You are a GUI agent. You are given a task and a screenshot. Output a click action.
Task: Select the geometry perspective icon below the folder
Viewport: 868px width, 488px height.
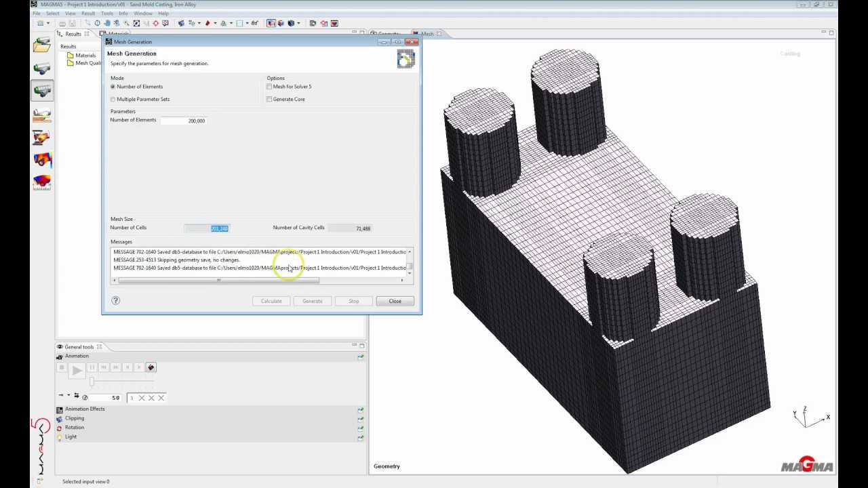[42, 68]
